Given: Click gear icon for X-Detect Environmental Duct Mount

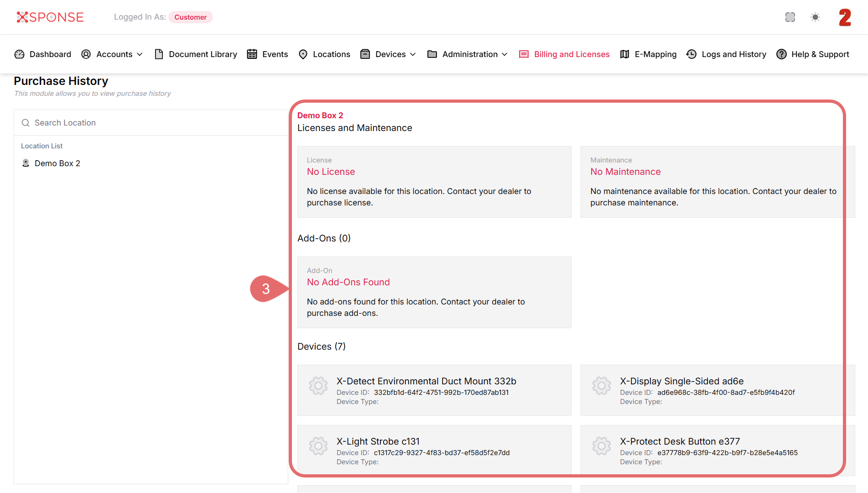Looking at the screenshot, I should [x=318, y=386].
